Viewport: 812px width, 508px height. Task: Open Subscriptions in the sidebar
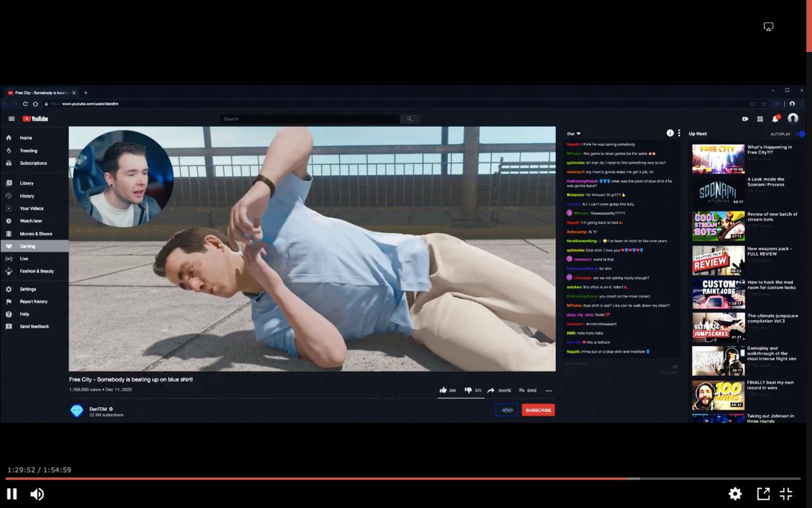pos(34,163)
